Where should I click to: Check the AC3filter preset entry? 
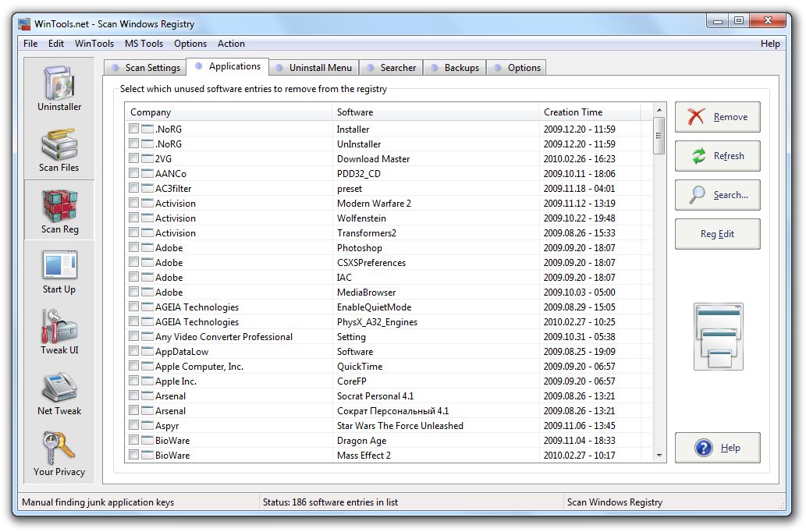[x=134, y=188]
